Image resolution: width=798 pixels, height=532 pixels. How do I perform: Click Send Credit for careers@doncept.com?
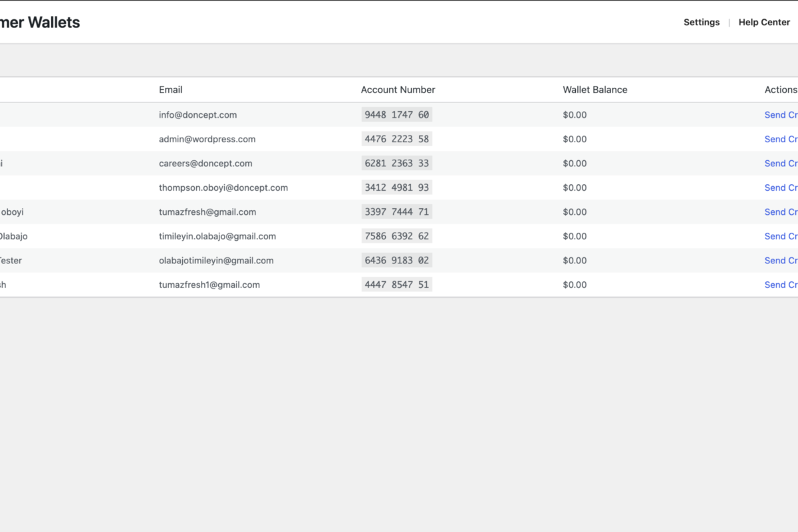click(x=781, y=163)
